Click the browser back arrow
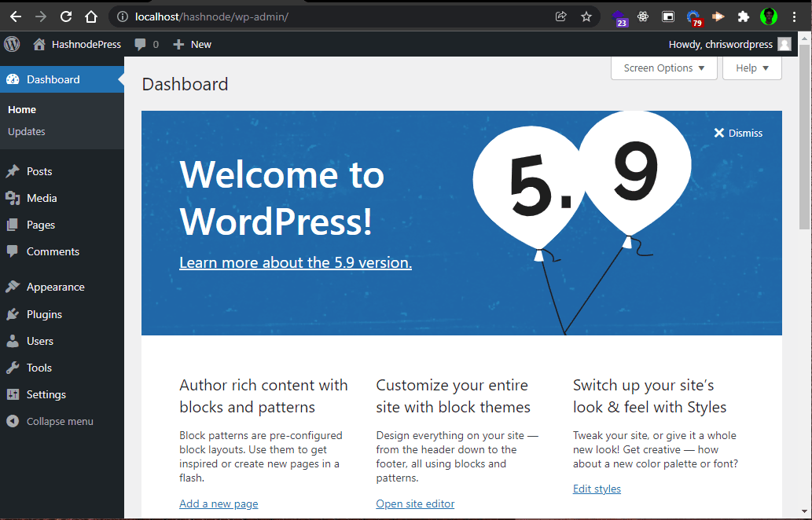 [x=16, y=16]
